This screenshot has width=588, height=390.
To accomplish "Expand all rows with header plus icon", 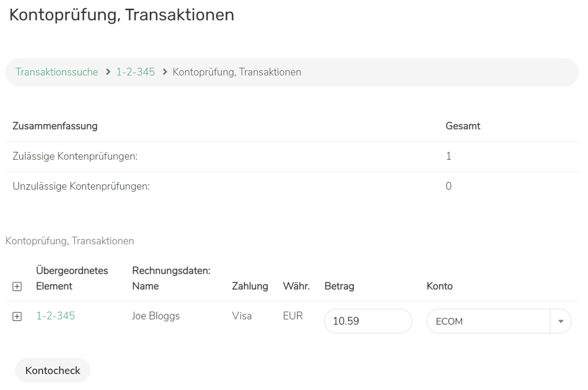I will (17, 287).
